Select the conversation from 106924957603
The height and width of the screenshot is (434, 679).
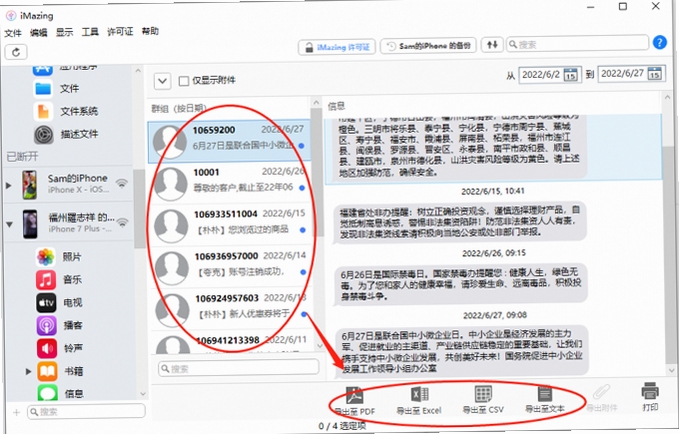coord(232,308)
